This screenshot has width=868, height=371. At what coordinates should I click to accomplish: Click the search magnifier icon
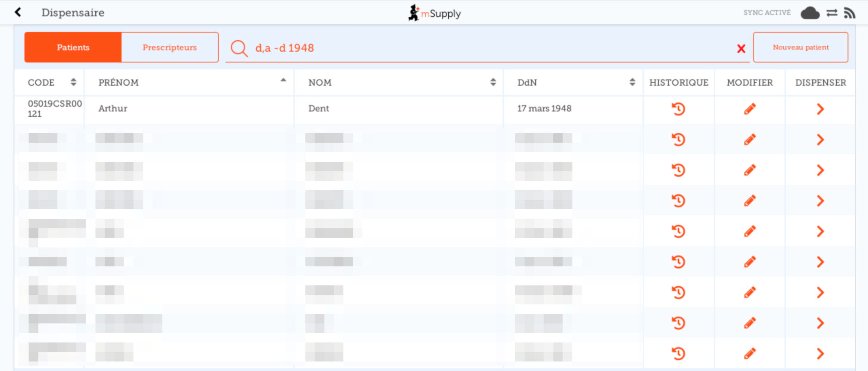(x=239, y=48)
